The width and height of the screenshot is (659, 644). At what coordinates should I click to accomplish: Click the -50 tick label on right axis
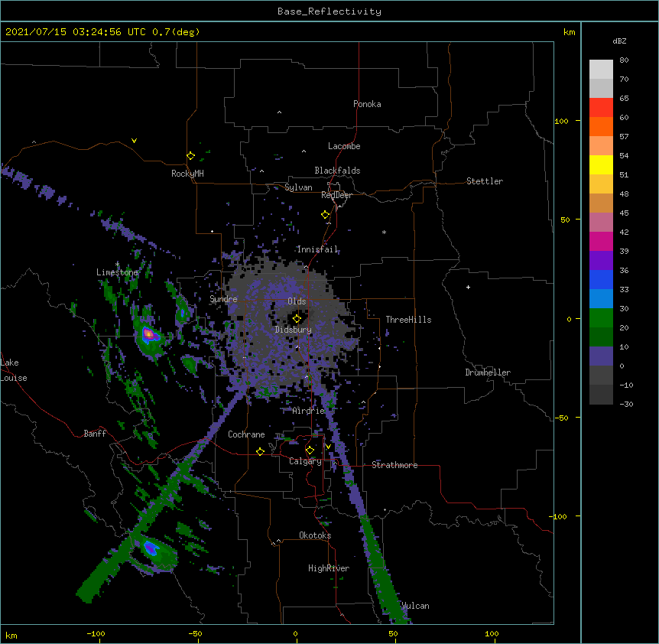point(561,418)
